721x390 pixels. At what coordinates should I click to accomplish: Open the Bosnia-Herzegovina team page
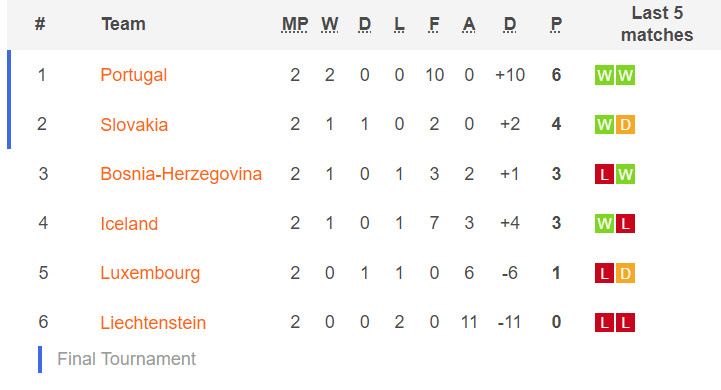pos(181,174)
